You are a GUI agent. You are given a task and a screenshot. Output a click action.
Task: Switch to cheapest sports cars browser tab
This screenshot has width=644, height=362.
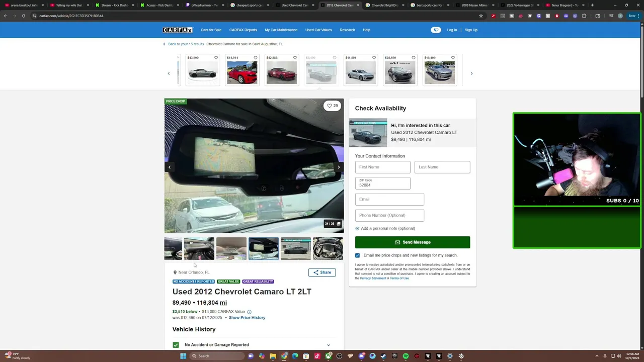250,5
